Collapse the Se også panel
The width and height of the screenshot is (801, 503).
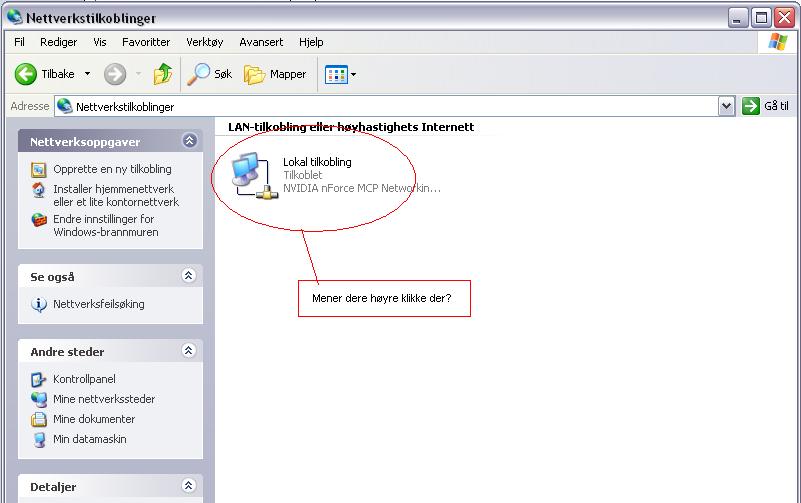point(189,276)
